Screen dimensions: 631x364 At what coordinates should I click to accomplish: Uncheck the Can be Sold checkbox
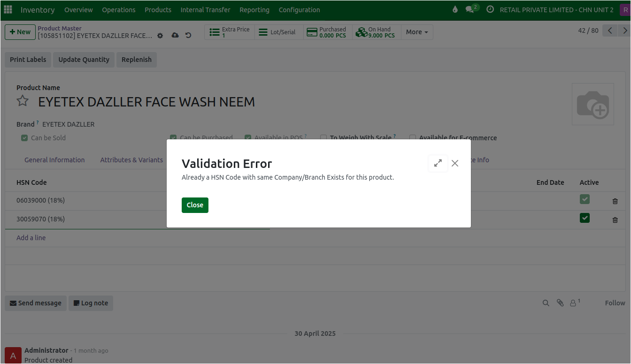pyautogui.click(x=24, y=137)
